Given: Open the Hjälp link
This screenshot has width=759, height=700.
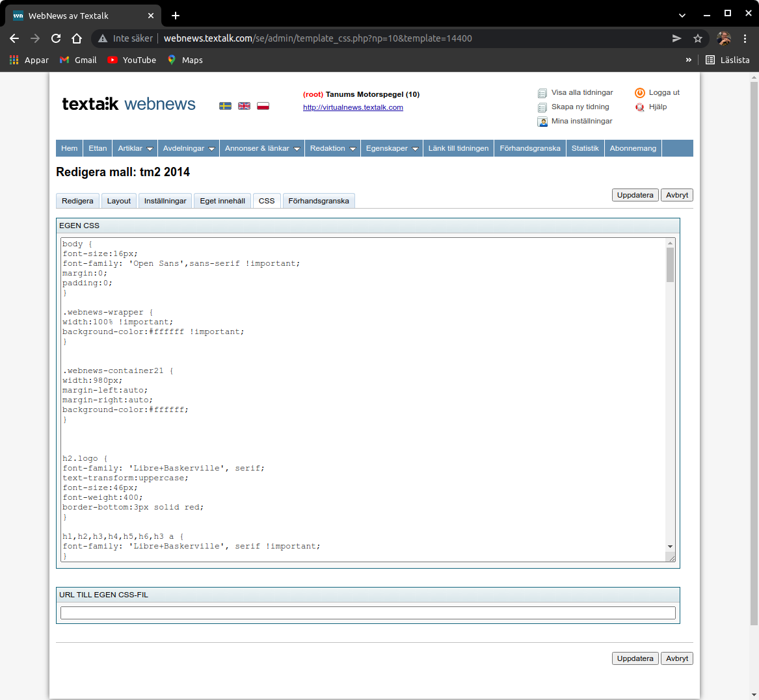Looking at the screenshot, I should click(658, 107).
